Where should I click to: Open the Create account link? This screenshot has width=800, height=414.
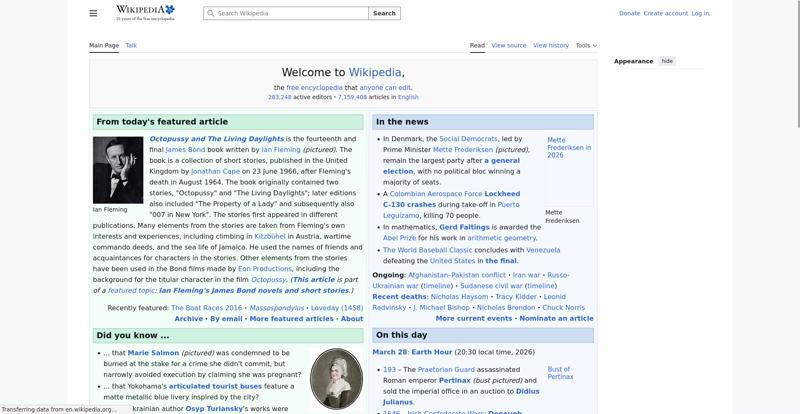coord(665,13)
